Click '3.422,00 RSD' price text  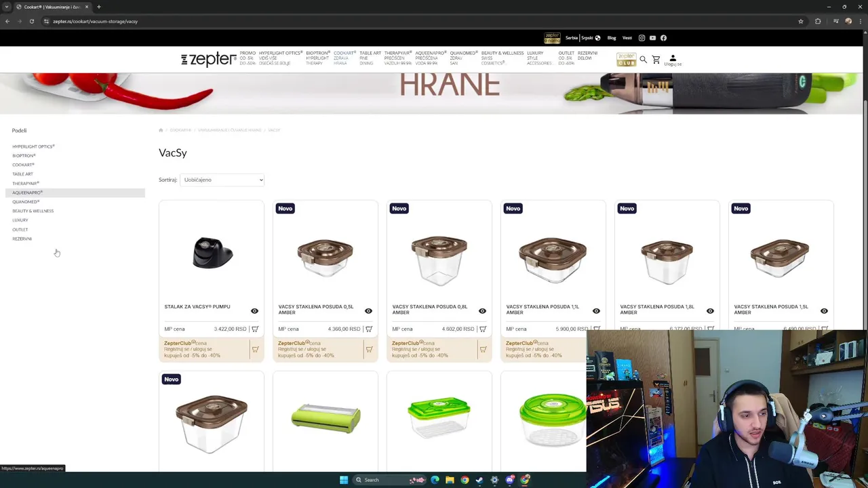[230, 329]
